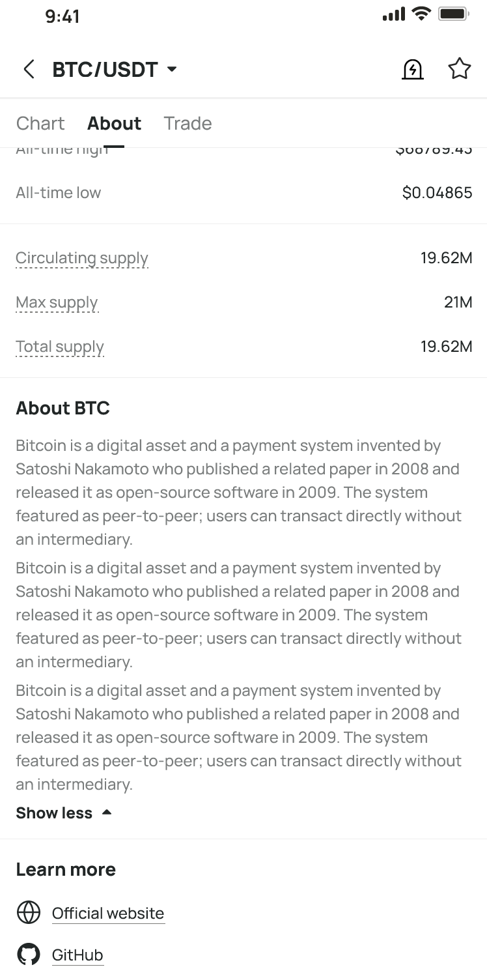Expand the BTC/USDT pair dropdown arrow
This screenshot has width=487, height=980.
(x=172, y=69)
